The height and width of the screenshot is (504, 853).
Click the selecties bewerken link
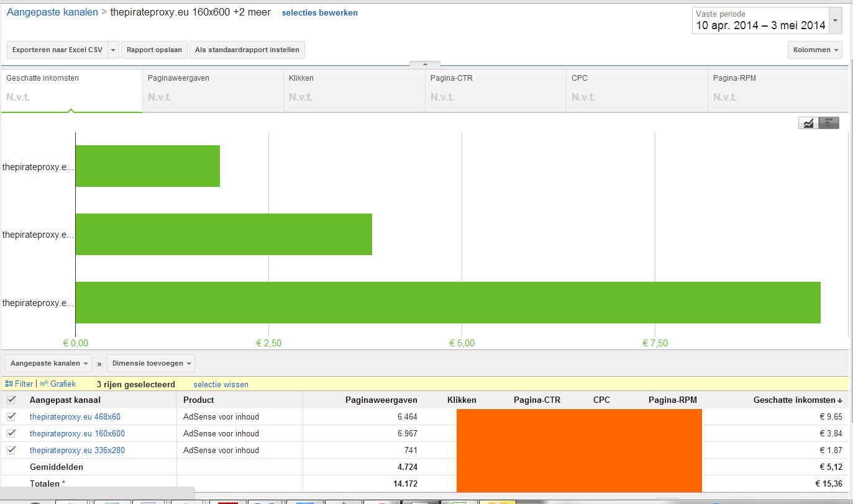coord(320,12)
